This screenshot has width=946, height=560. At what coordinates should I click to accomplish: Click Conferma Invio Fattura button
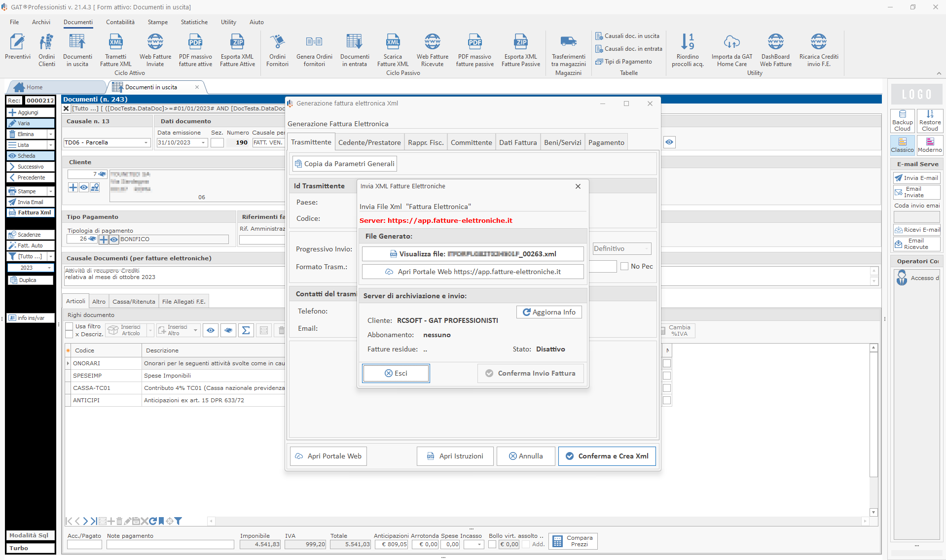pos(531,373)
